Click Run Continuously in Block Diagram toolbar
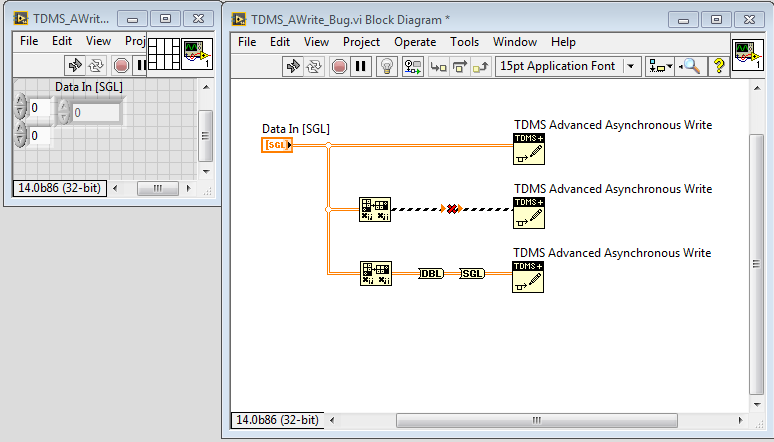This screenshot has width=774, height=442. coord(314,66)
